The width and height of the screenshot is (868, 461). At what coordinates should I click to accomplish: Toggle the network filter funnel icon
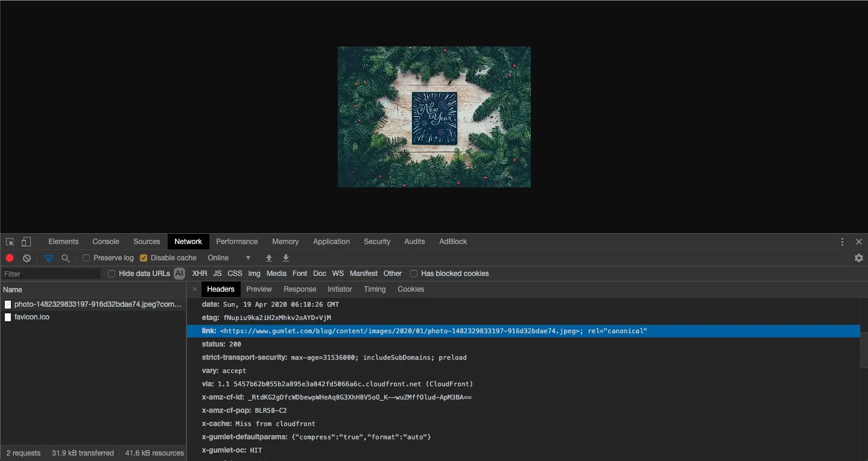(x=49, y=258)
